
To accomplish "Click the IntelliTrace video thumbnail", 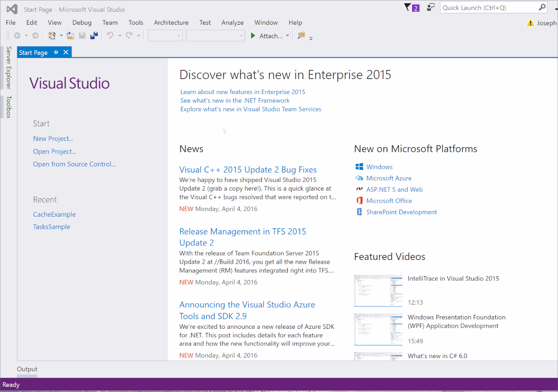I will pos(378,291).
